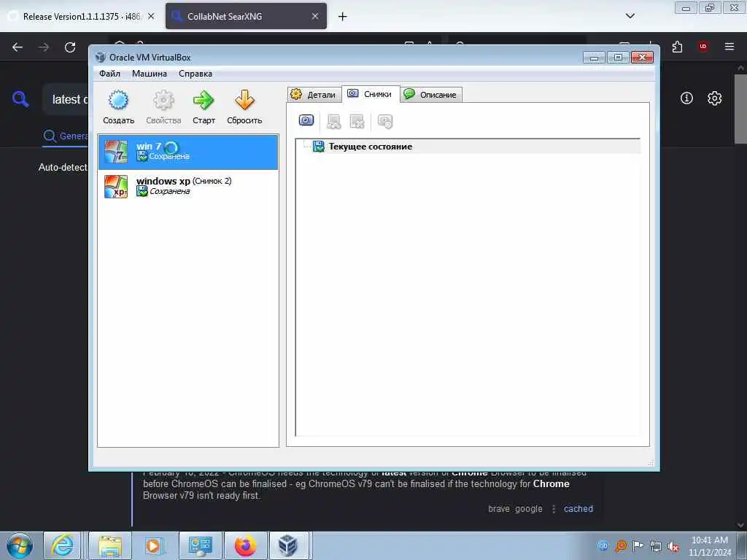Reload the browser page

[70, 47]
